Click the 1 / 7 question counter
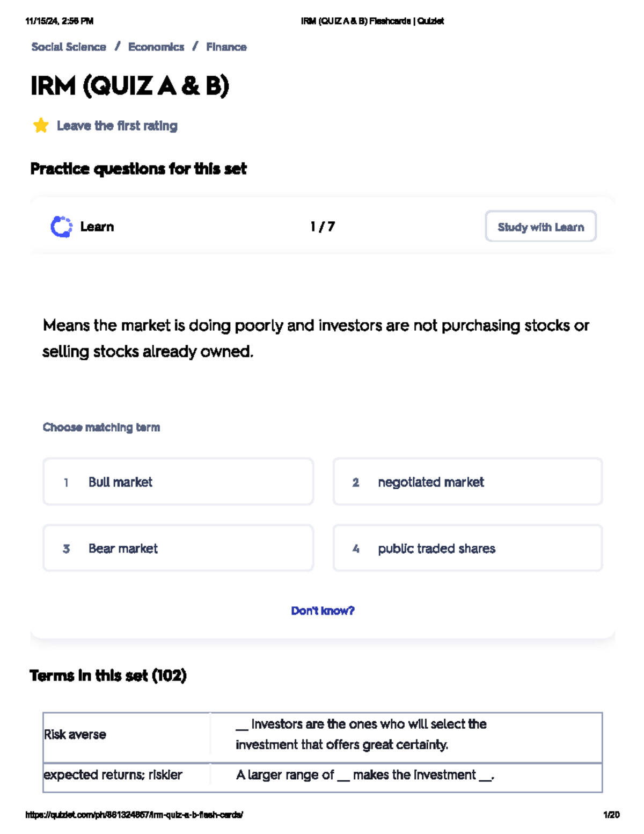The image size is (644, 834). coord(323,227)
